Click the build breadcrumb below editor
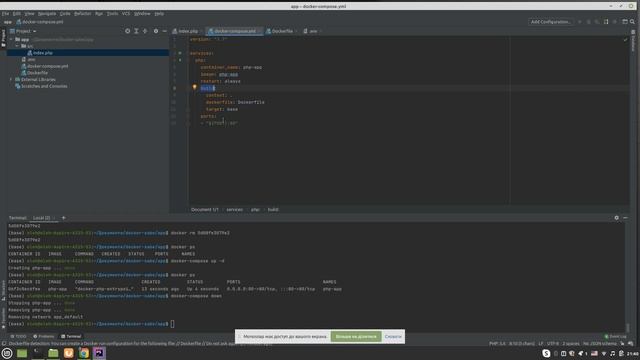Image resolution: width=640 pixels, height=360 pixels. point(273,209)
